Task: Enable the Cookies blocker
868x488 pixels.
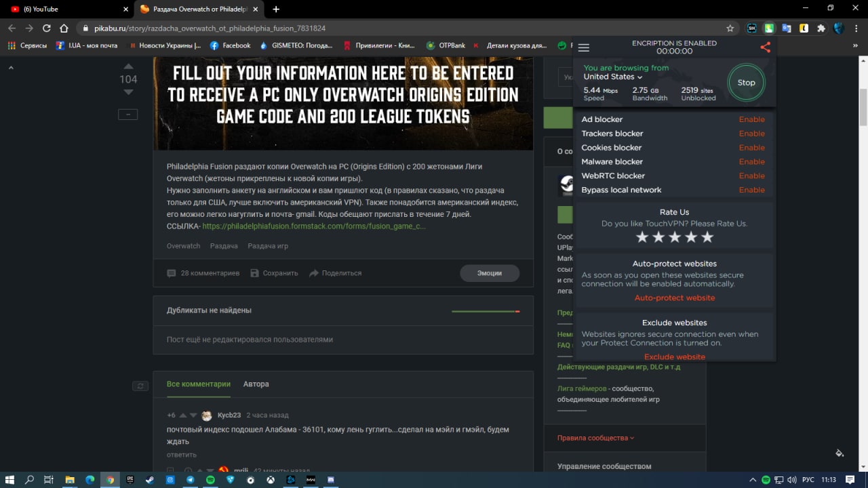Action: coord(751,148)
